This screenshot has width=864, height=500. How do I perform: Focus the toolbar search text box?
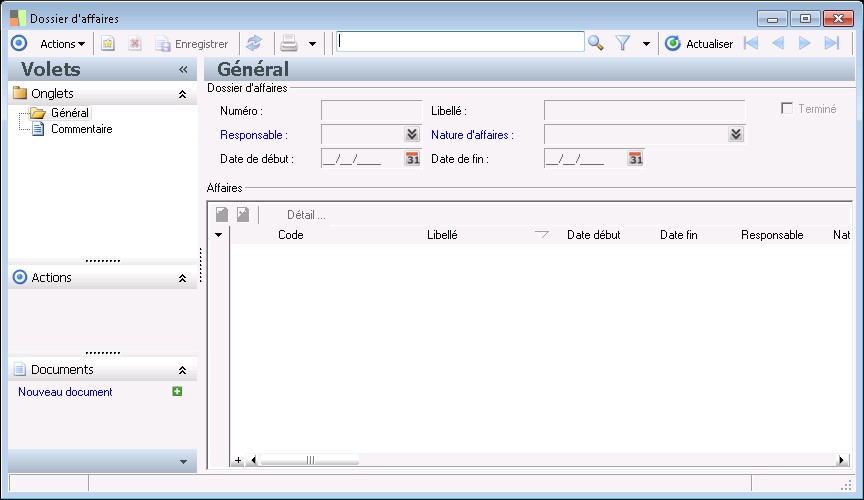click(460, 42)
